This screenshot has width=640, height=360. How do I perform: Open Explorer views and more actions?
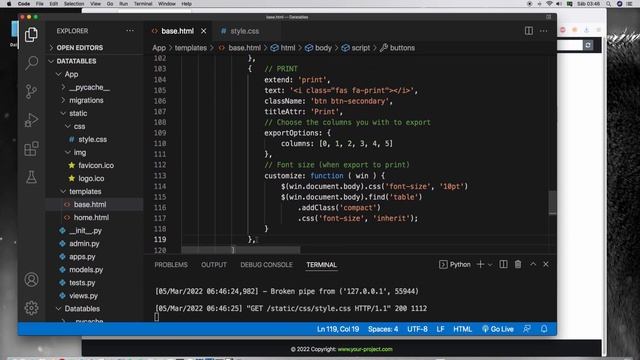130,31
